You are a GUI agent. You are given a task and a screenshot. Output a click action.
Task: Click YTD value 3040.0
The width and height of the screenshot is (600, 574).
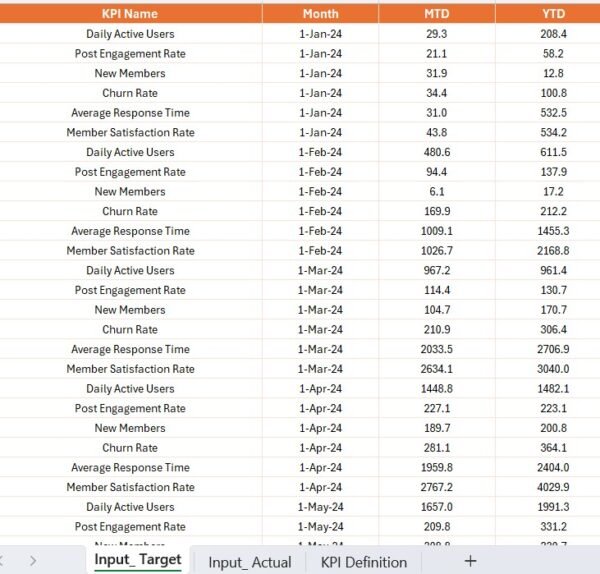pyautogui.click(x=553, y=369)
